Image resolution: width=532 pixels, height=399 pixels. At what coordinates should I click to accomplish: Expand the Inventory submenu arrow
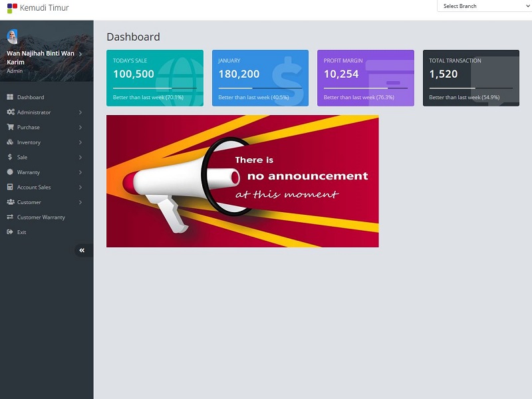pos(80,142)
